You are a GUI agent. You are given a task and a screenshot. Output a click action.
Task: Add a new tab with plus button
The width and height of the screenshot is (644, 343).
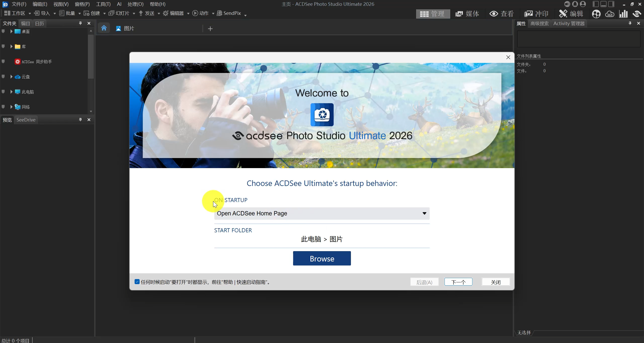(x=210, y=29)
